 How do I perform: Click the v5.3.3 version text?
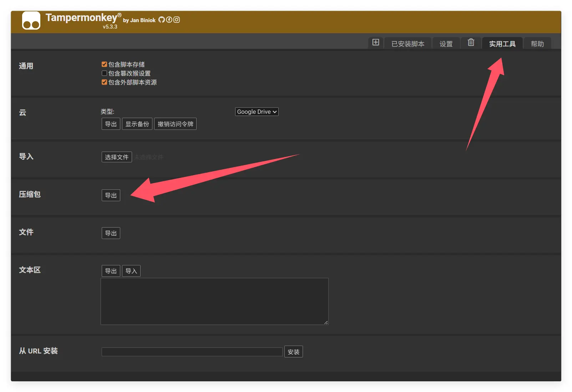110,27
